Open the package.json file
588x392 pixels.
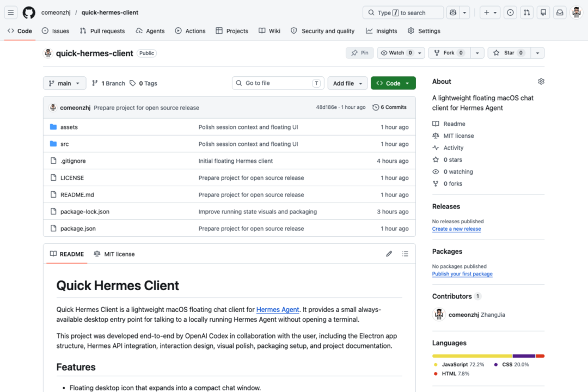78,229
